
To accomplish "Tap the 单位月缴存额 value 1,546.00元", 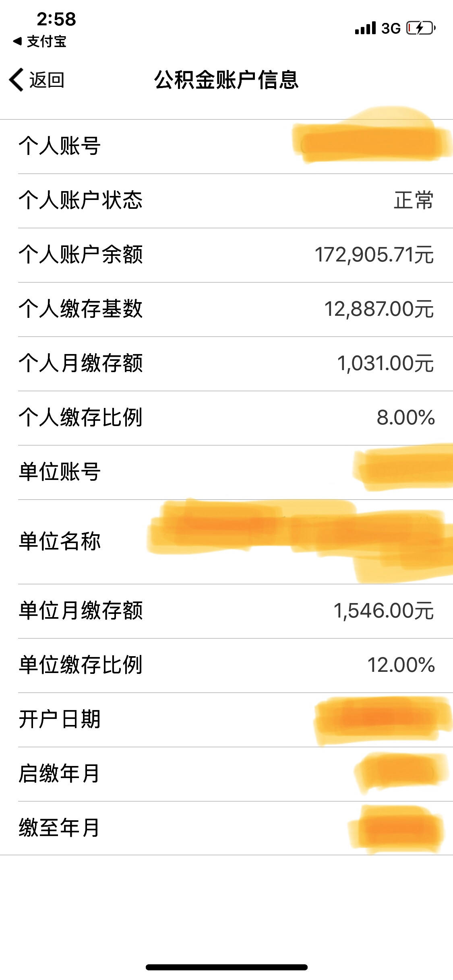I will (383, 611).
